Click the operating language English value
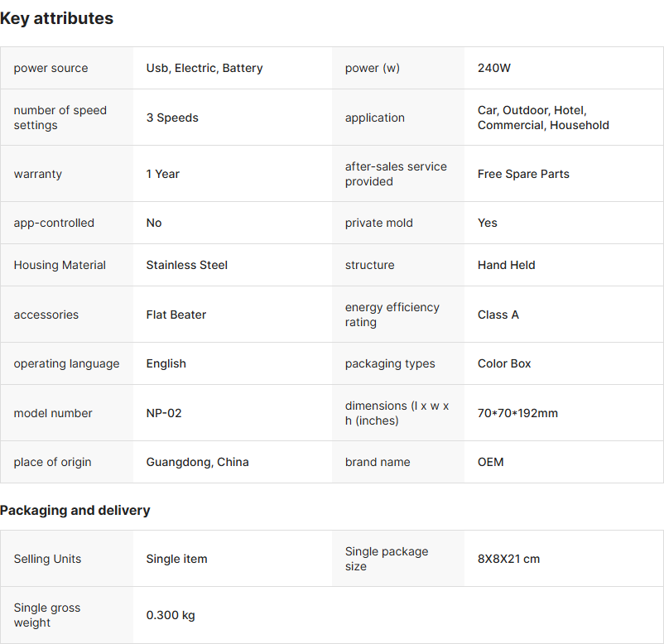 [166, 363]
